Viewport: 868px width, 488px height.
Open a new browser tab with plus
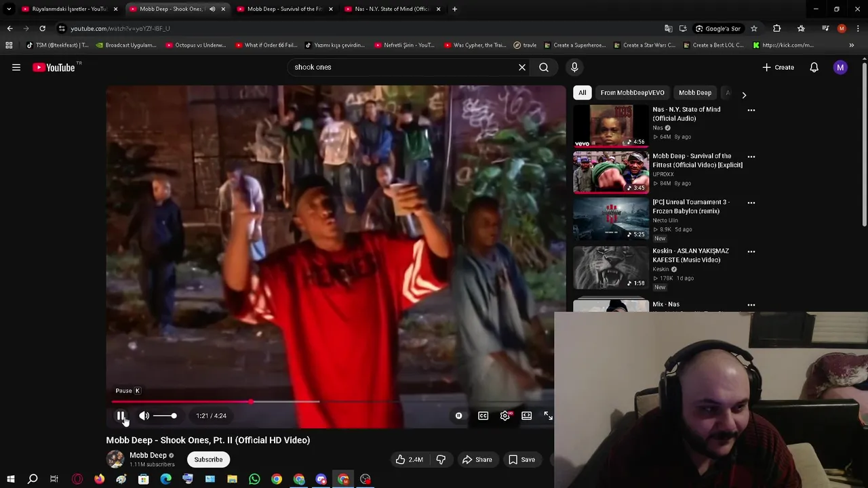(454, 9)
